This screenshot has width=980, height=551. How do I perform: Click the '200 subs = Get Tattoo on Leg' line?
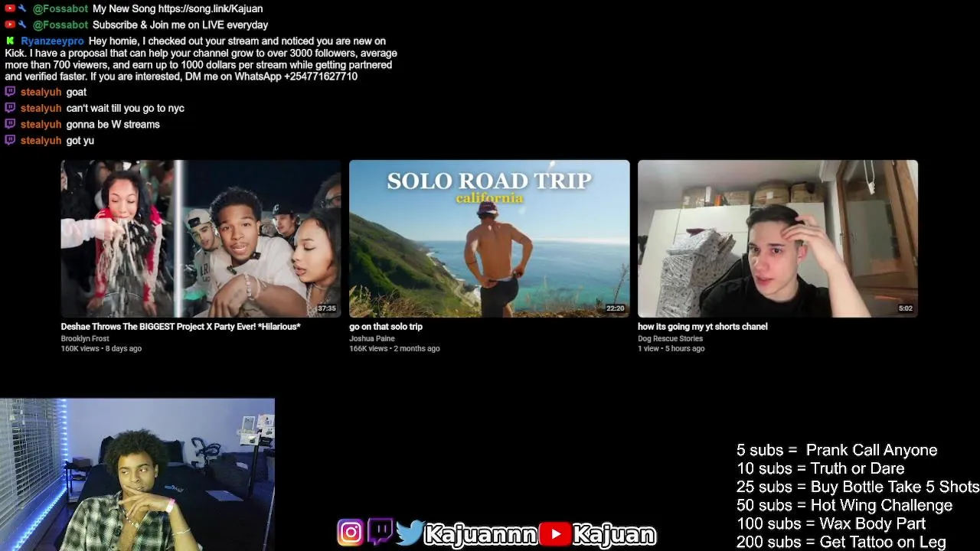click(841, 542)
